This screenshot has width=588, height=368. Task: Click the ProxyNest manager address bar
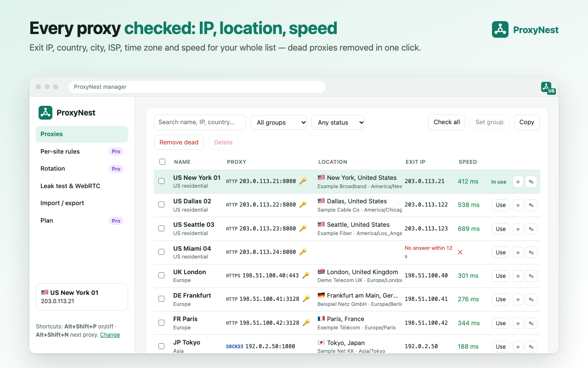point(197,87)
